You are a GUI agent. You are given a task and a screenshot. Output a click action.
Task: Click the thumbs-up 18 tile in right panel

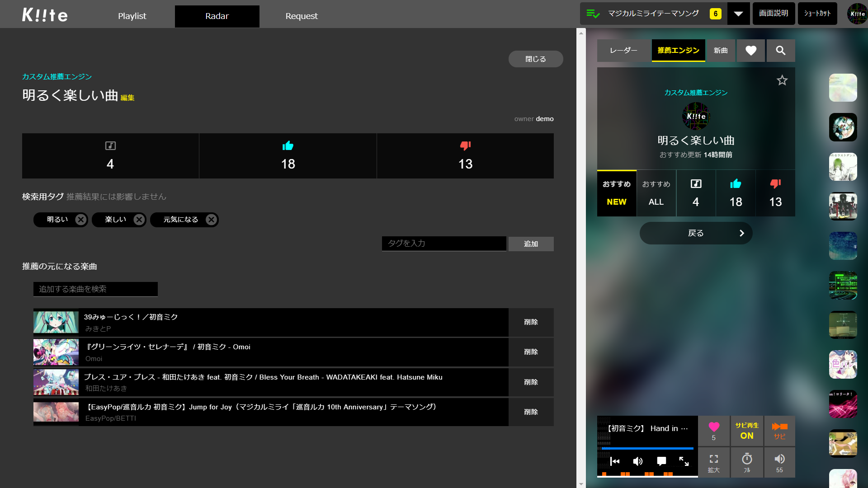[736, 193]
